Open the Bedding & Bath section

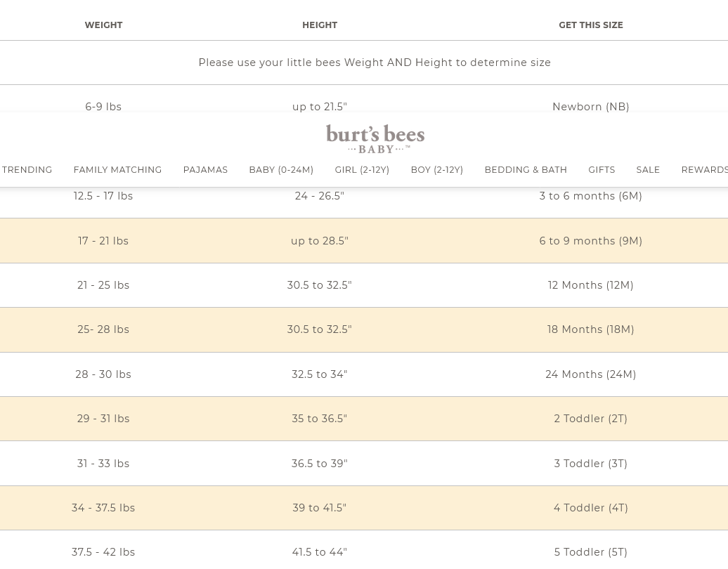click(x=526, y=170)
